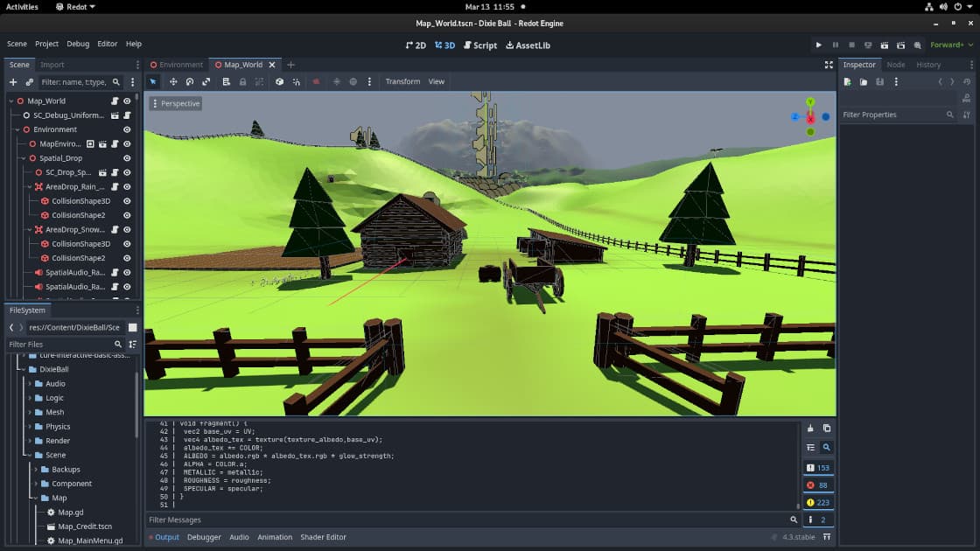Clear the output log with the broom icon
This screenshot has height=551, width=980.
810,429
